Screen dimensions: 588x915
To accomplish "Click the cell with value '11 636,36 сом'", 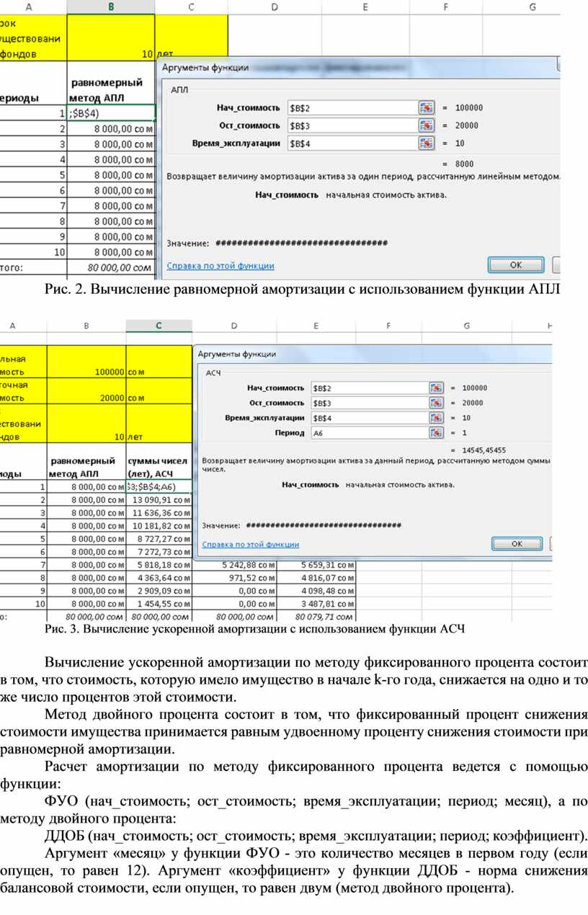I will pyautogui.click(x=159, y=512).
